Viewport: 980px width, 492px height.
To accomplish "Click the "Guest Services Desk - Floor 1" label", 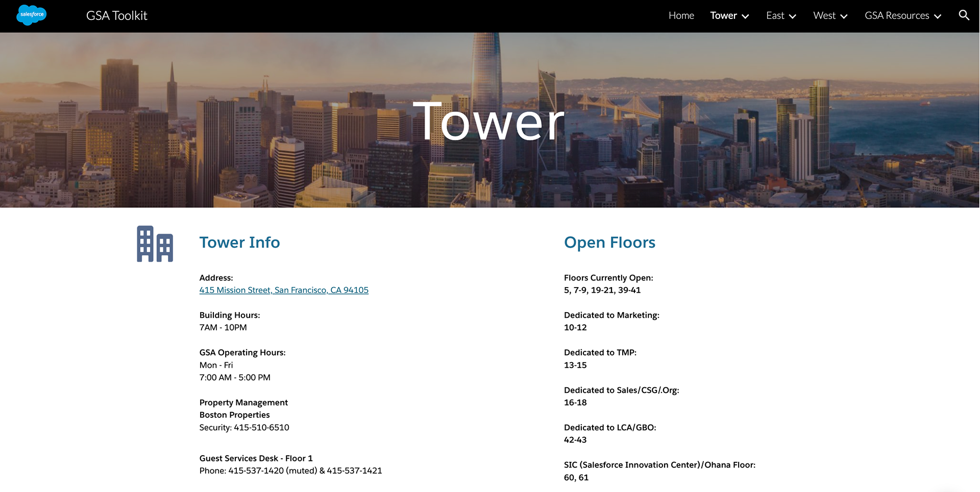I will pos(256,458).
